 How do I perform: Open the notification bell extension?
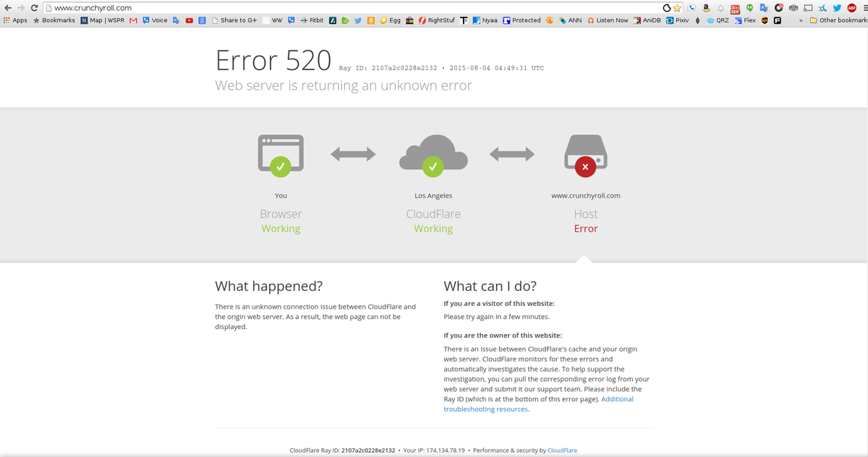[720, 8]
